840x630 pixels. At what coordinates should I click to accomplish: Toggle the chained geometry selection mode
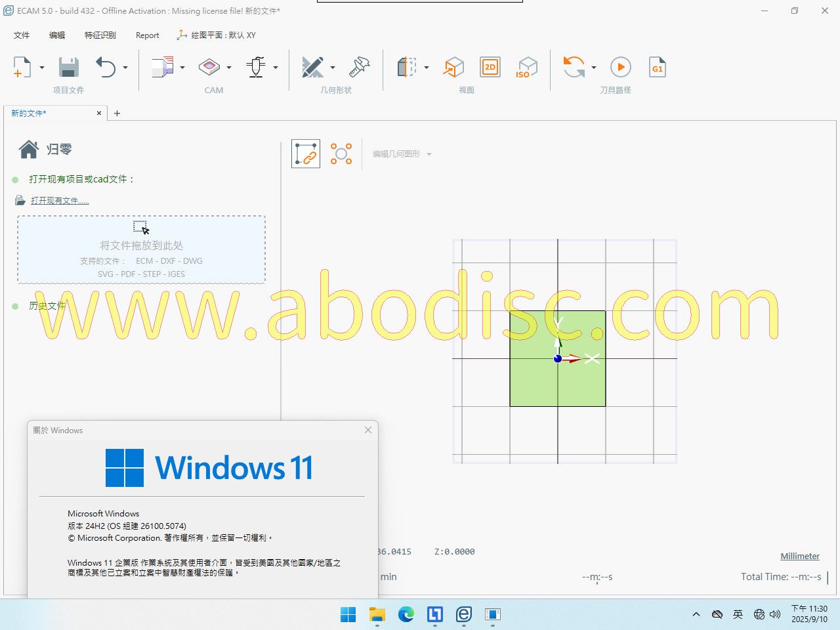pos(306,154)
